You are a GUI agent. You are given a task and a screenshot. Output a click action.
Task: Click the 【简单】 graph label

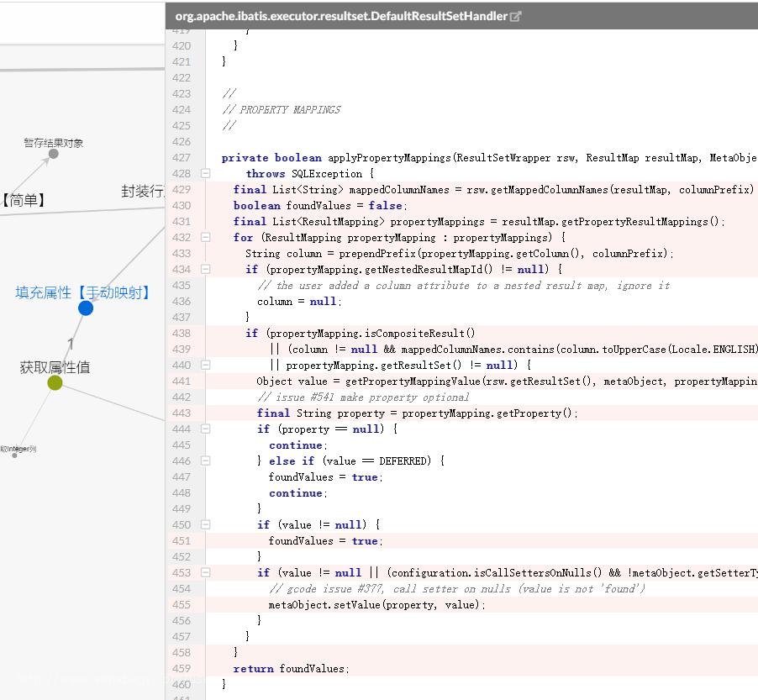click(24, 200)
